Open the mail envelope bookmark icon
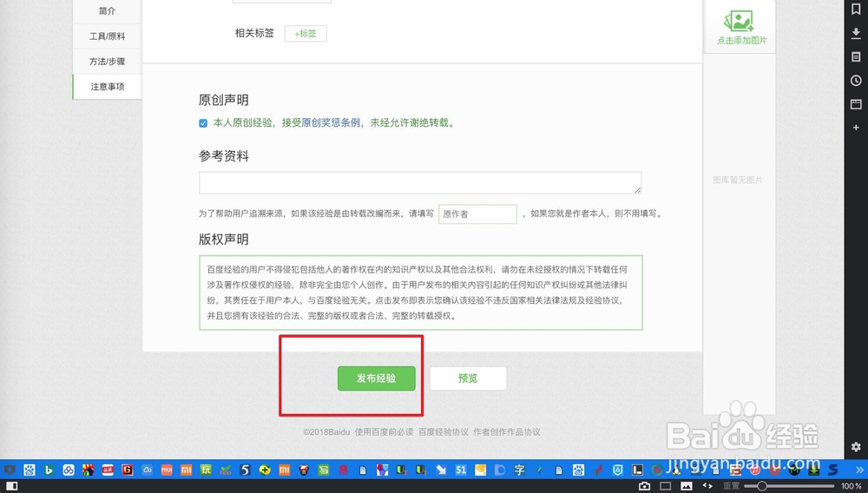The height and width of the screenshot is (493, 868). coord(480,470)
